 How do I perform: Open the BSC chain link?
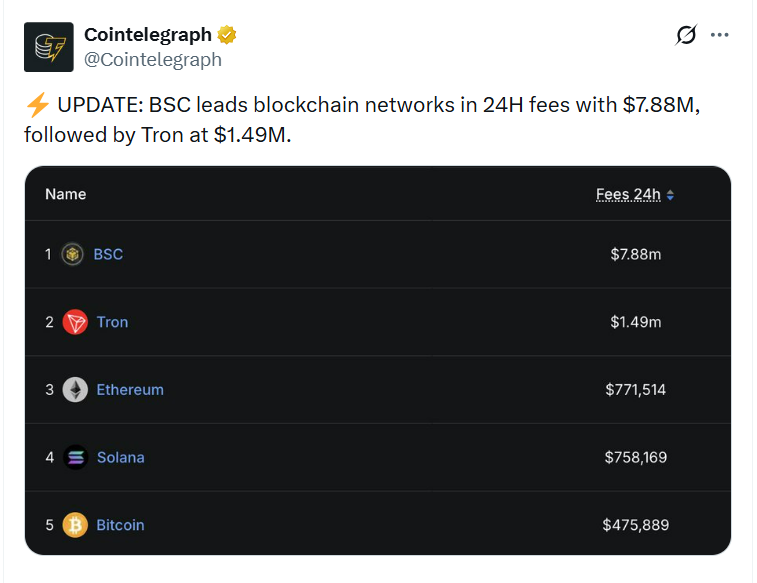click(x=108, y=254)
